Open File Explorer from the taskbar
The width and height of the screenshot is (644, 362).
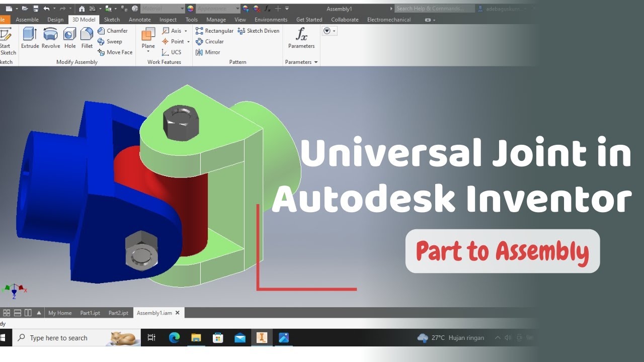[x=196, y=338]
